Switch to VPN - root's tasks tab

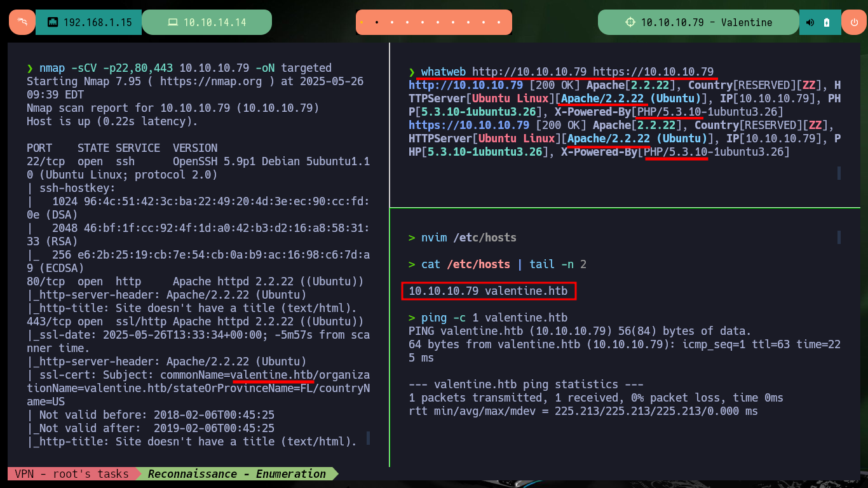[x=71, y=473]
